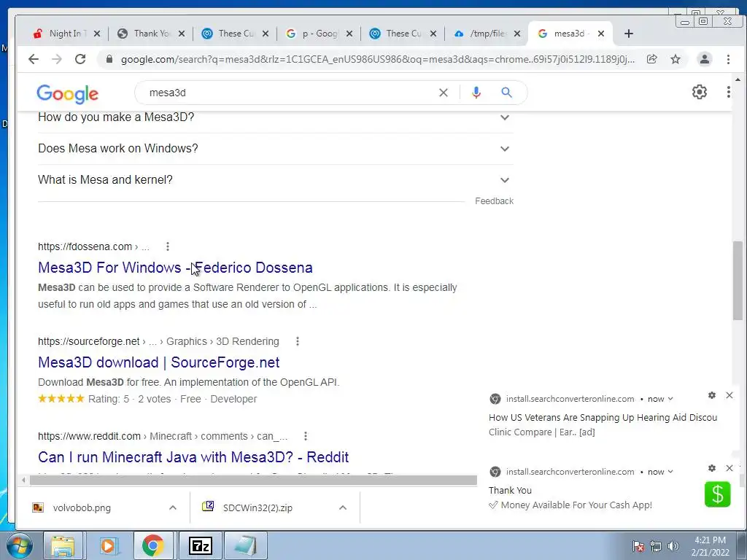Expand hearing aid notification chevron
This screenshot has width=747, height=560.
point(670,399)
